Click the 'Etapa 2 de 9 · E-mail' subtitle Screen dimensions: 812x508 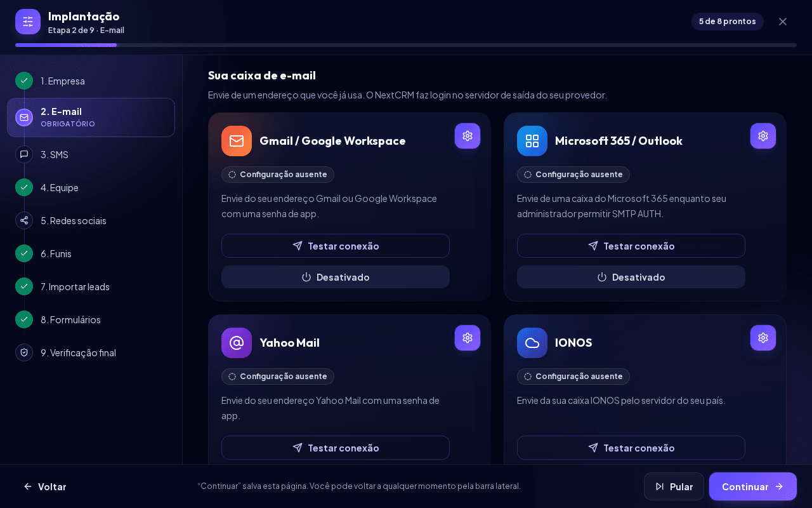point(86,30)
